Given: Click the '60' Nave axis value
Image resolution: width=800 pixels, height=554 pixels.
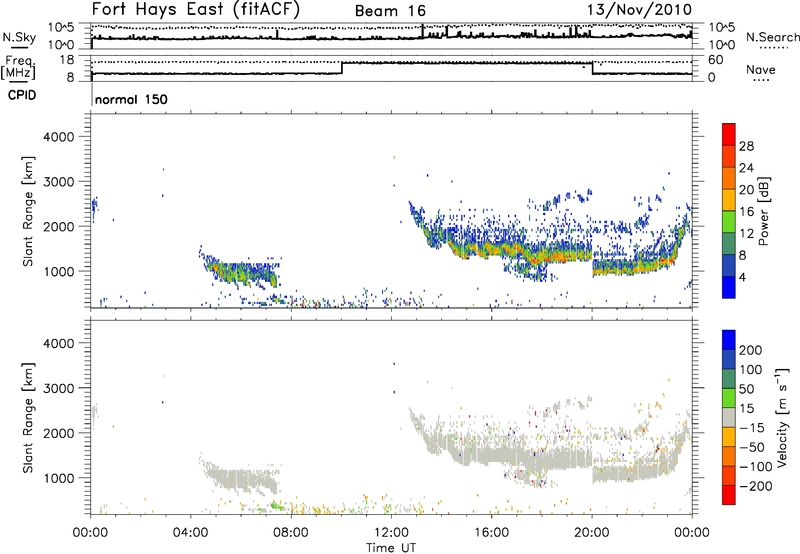Looking at the screenshot, I should coord(716,60).
